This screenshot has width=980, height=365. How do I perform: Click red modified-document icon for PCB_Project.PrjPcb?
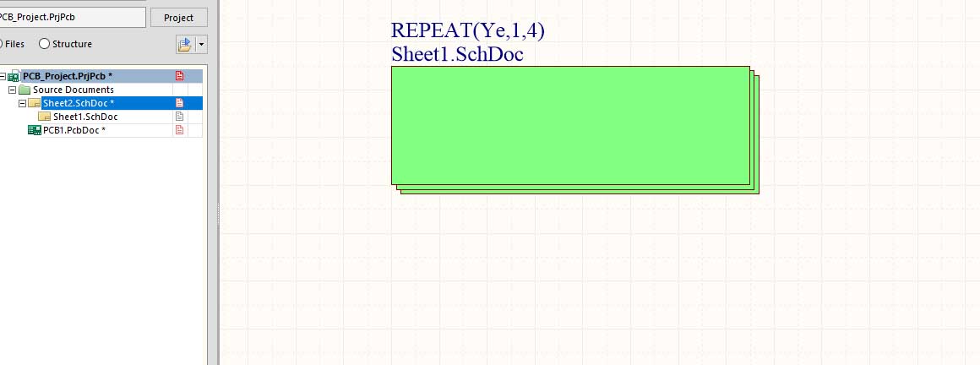click(x=179, y=76)
